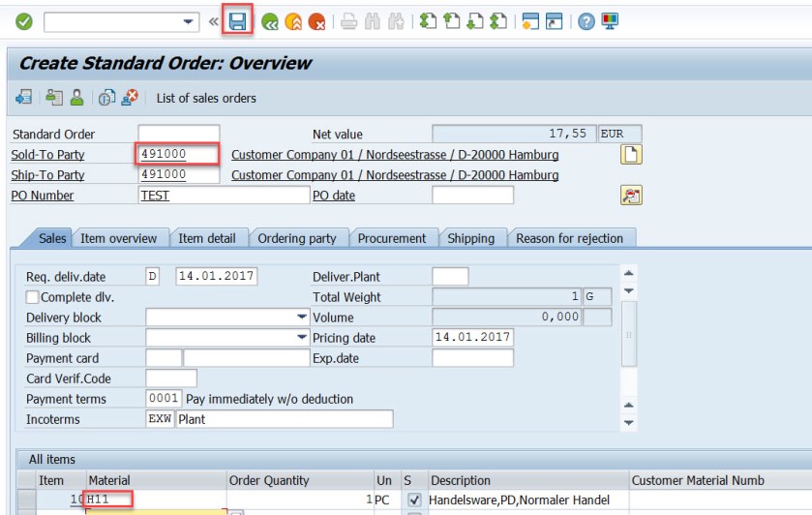Open the Shipping tab
This screenshot has height=515, width=812.
pyautogui.click(x=470, y=238)
